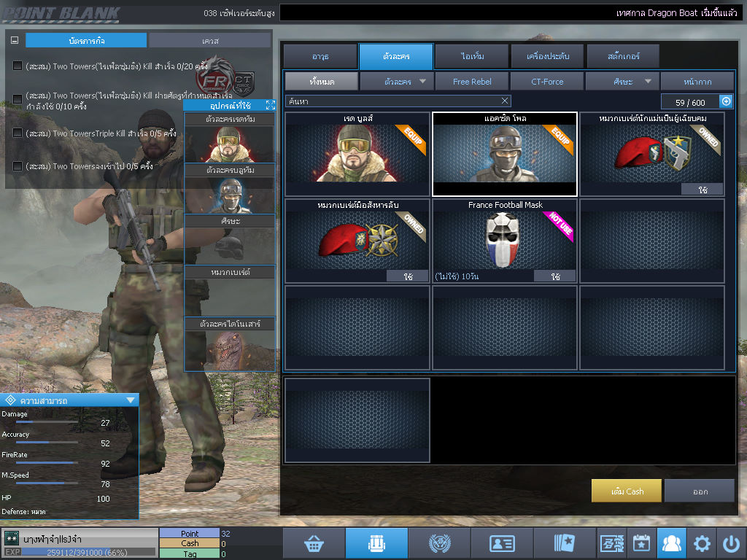Maximize the equipment in use panel
Screen dimensions: 747x560
click(x=271, y=105)
